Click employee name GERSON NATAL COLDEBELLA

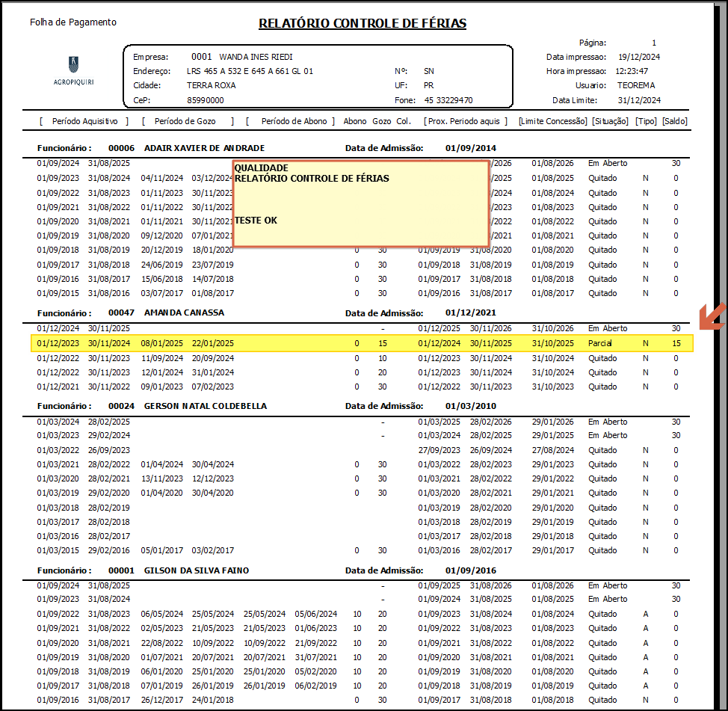pos(206,406)
